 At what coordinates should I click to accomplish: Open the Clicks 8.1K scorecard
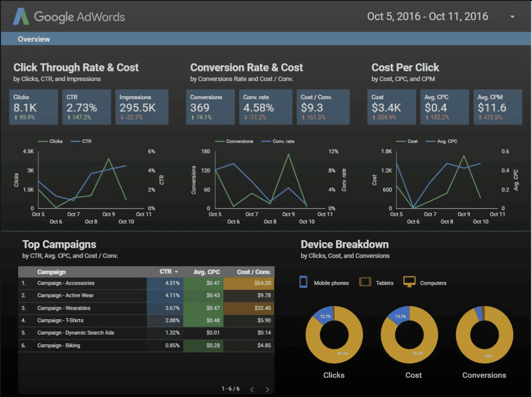click(34, 107)
